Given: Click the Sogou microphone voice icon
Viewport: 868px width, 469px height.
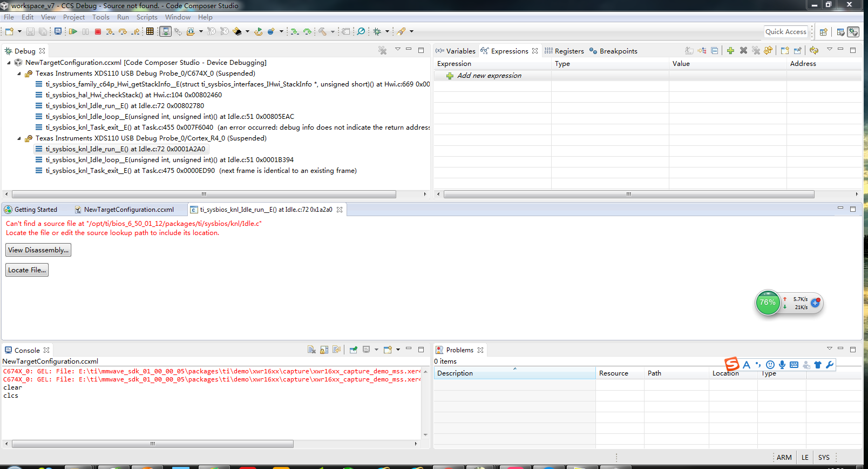Looking at the screenshot, I should pyautogui.click(x=782, y=365).
